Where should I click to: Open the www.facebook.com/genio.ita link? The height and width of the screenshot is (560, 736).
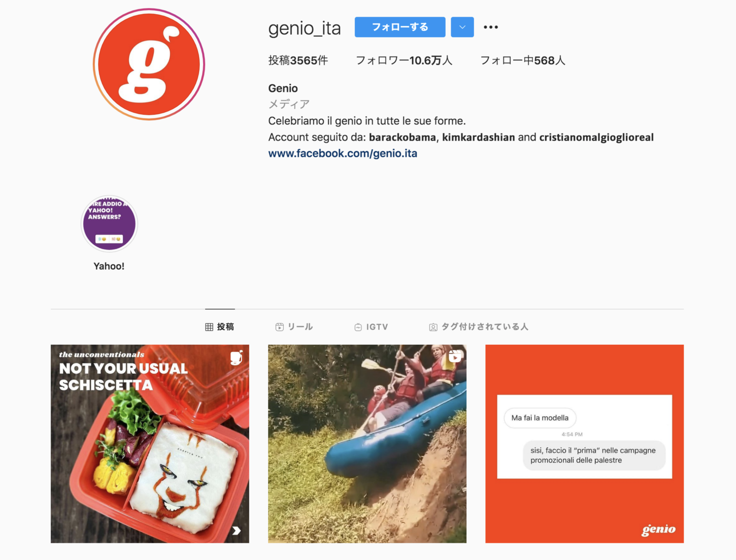(x=343, y=153)
